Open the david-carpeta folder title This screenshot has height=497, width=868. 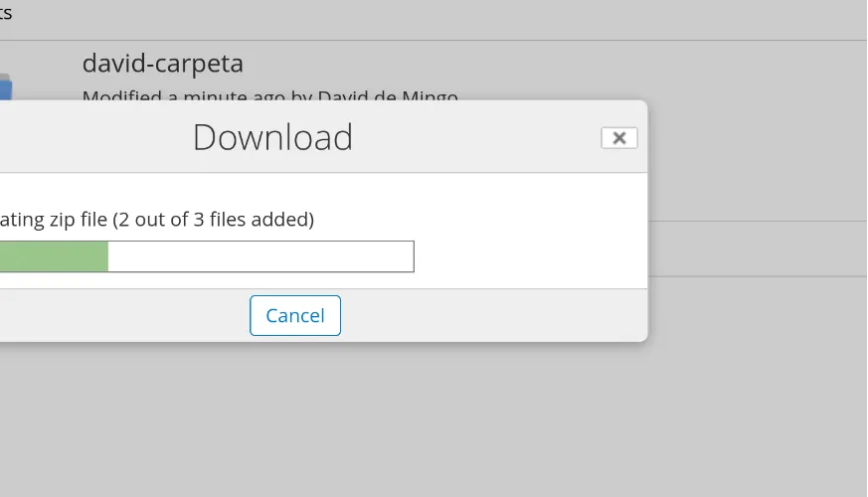pos(162,64)
